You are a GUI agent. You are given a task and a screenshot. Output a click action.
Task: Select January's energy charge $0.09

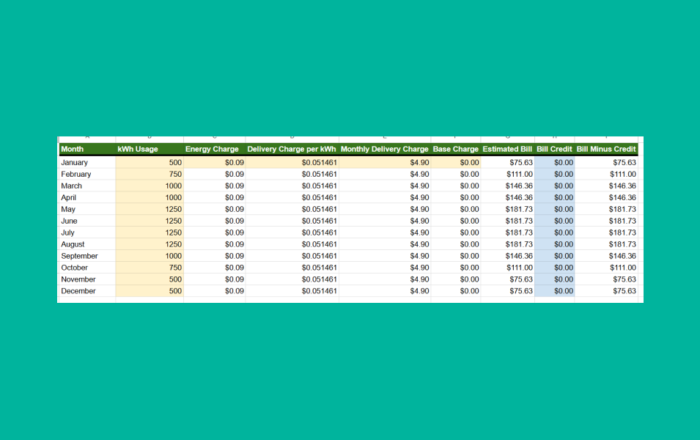tap(214, 162)
